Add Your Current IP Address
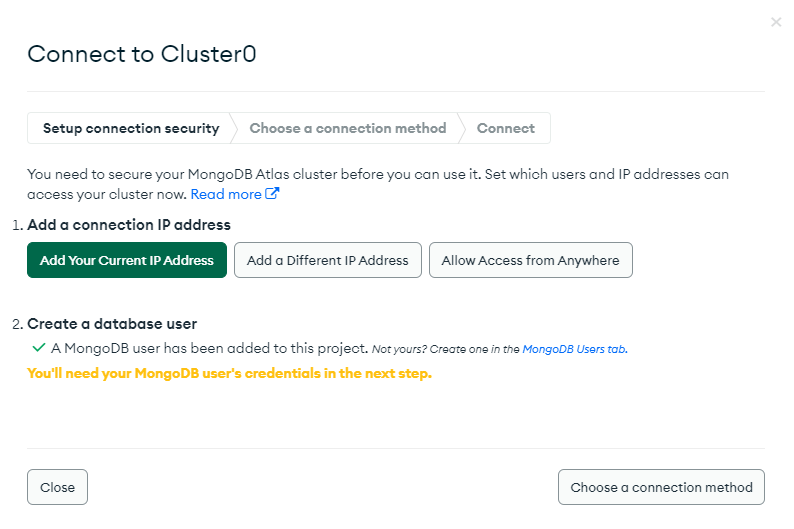Screen dimensions: 794x529 point(127,260)
